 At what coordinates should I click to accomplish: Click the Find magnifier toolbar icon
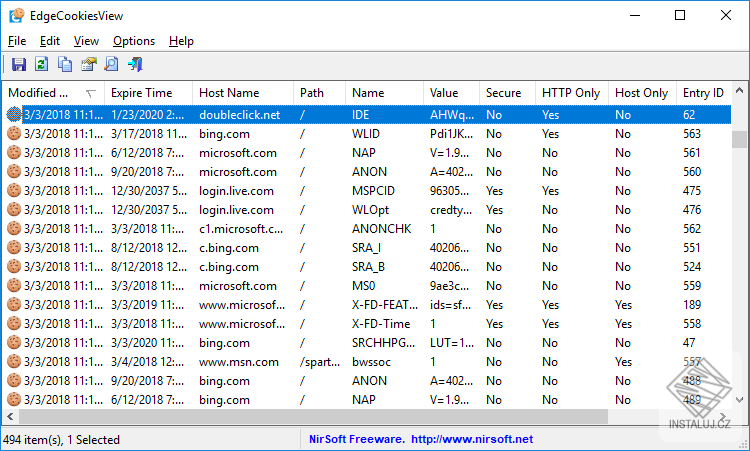111,65
